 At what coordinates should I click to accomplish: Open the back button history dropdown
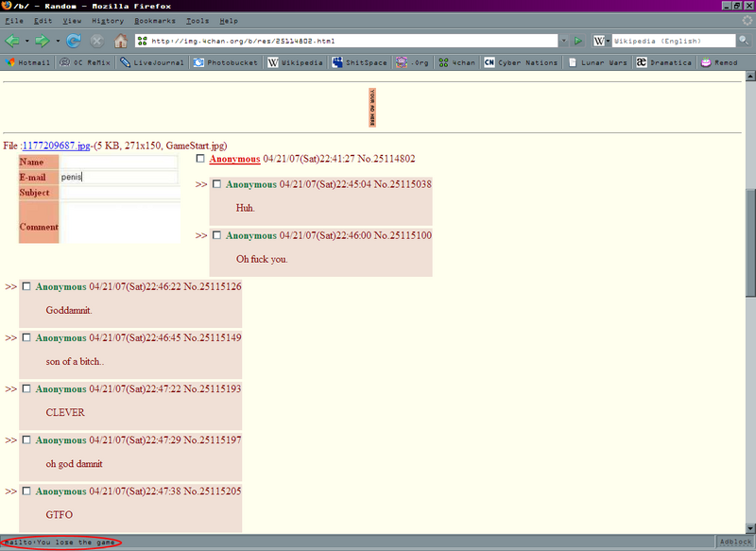(26, 41)
